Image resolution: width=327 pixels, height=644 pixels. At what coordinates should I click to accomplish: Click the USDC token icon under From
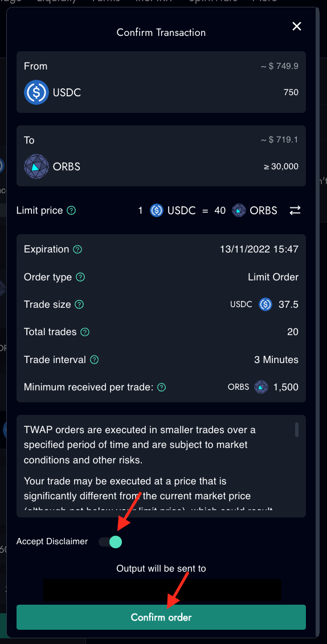click(x=36, y=92)
